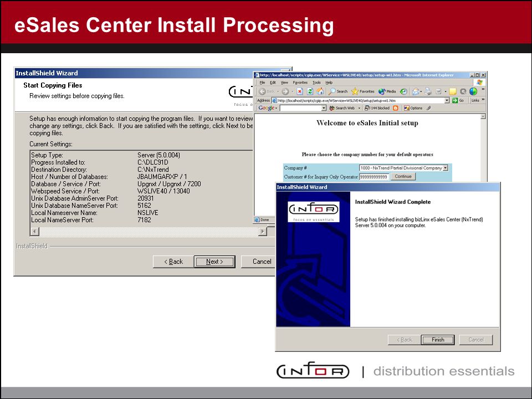Image resolution: width=532 pixels, height=399 pixels.
Task: Click the Back button in Internet Explorer toolbar
Action: 266,91
